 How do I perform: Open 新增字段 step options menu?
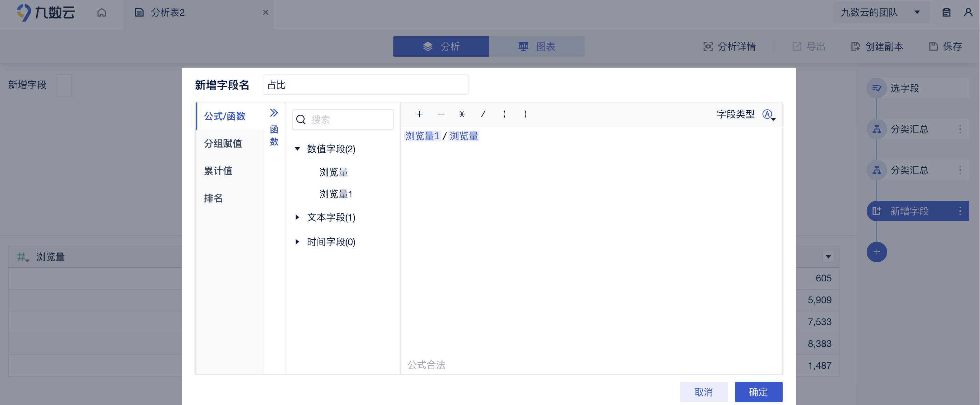pyautogui.click(x=960, y=211)
